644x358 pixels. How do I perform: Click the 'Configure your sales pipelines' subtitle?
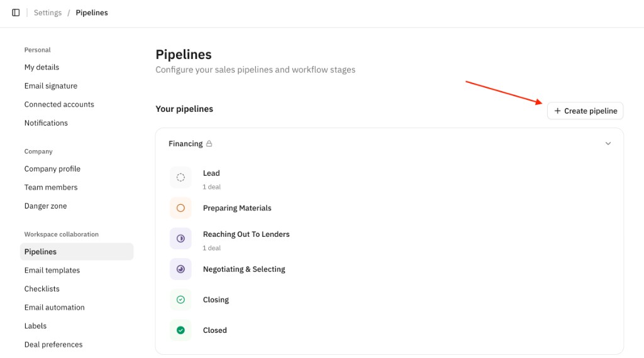click(255, 70)
